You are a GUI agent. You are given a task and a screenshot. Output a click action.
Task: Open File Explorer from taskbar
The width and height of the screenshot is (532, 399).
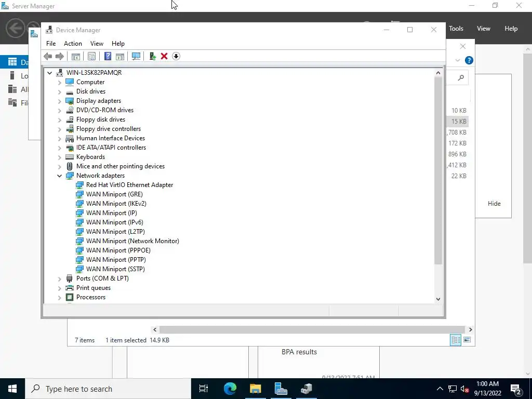pos(256,389)
